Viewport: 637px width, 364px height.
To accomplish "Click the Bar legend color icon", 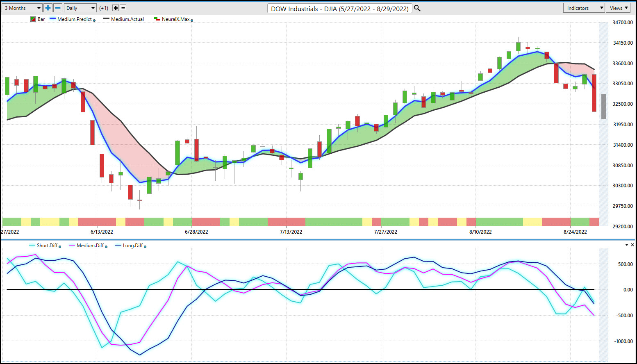I will (33, 19).
